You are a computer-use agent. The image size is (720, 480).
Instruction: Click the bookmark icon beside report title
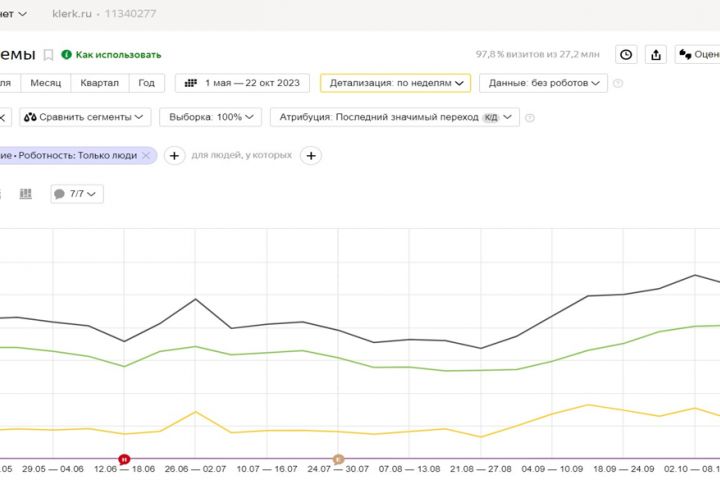[48, 55]
